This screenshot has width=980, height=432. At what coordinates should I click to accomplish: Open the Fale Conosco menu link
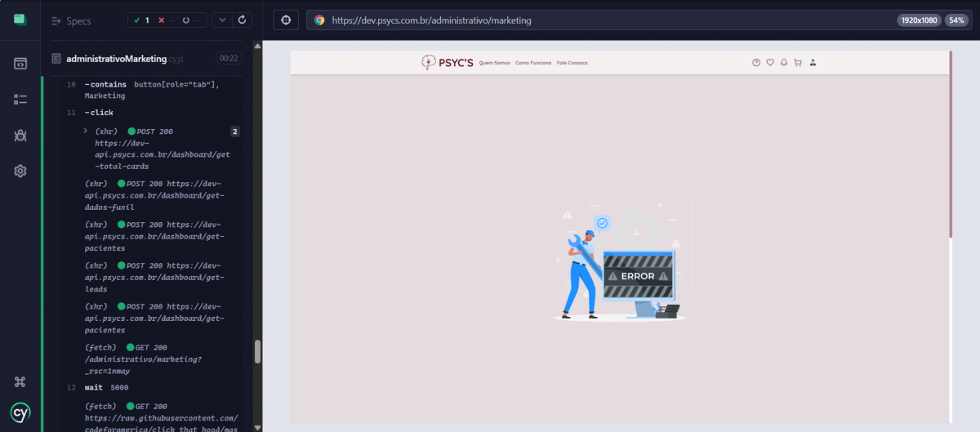pos(572,63)
